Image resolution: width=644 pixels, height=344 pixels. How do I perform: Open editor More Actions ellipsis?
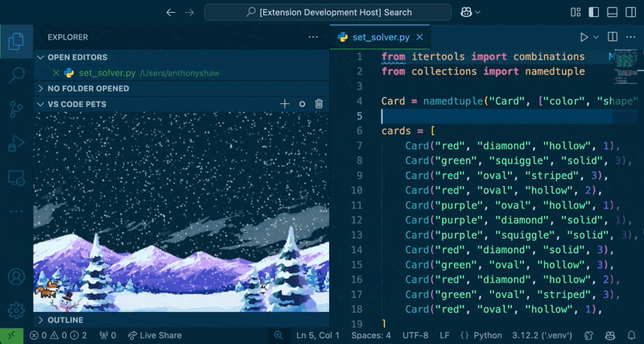tap(631, 37)
